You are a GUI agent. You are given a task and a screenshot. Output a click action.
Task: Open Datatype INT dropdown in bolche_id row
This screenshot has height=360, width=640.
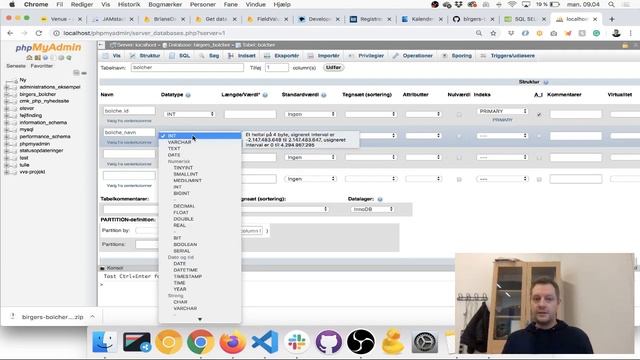click(x=189, y=114)
